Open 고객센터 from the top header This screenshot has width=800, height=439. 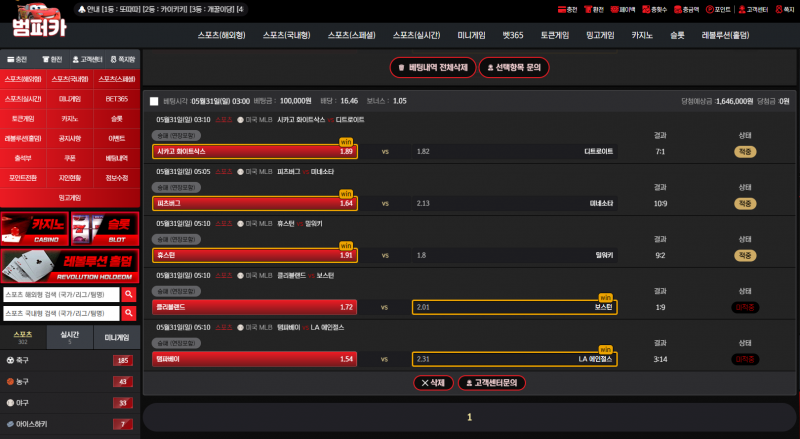pos(753,9)
